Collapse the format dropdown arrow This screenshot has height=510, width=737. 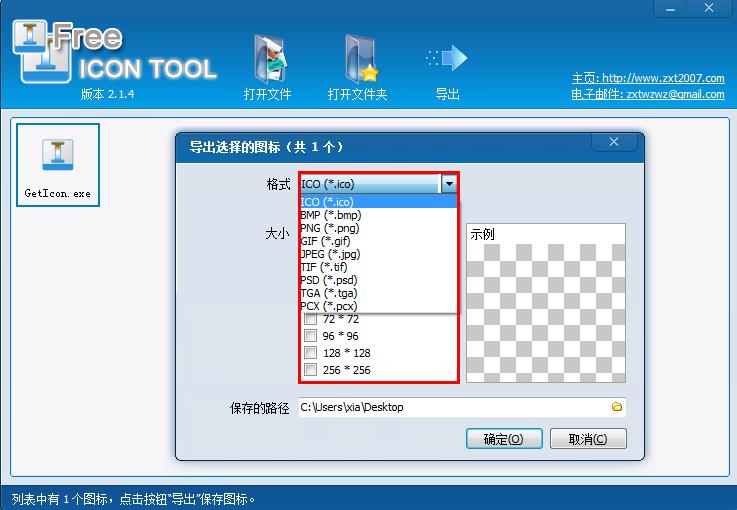pyautogui.click(x=449, y=184)
